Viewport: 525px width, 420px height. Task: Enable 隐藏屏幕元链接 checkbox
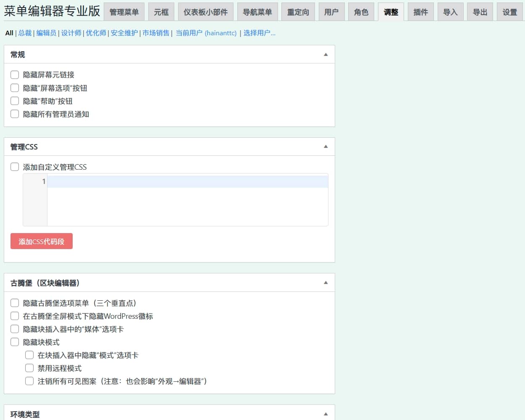[15, 75]
